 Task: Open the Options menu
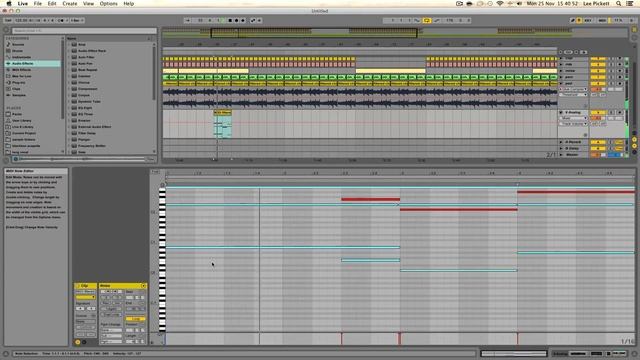[109, 4]
